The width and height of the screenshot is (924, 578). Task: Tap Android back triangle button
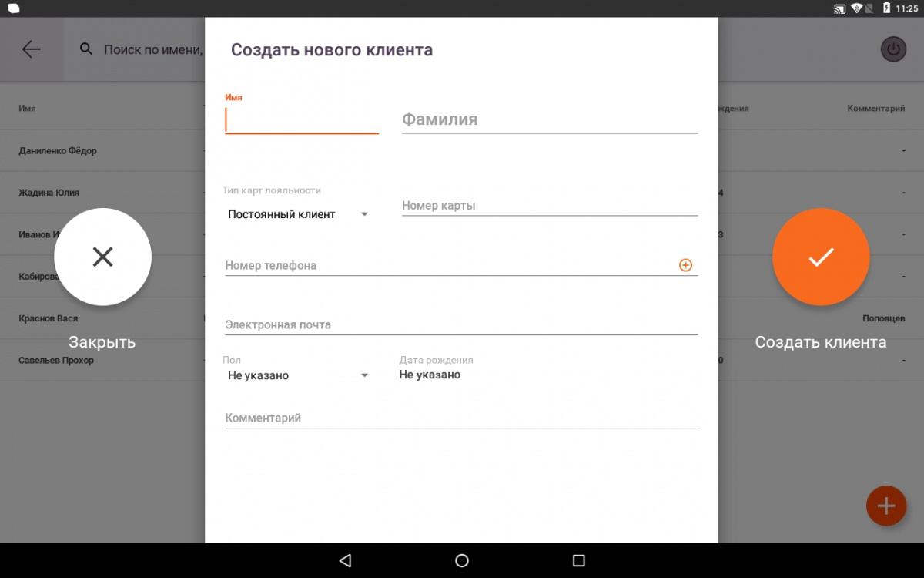click(x=345, y=560)
